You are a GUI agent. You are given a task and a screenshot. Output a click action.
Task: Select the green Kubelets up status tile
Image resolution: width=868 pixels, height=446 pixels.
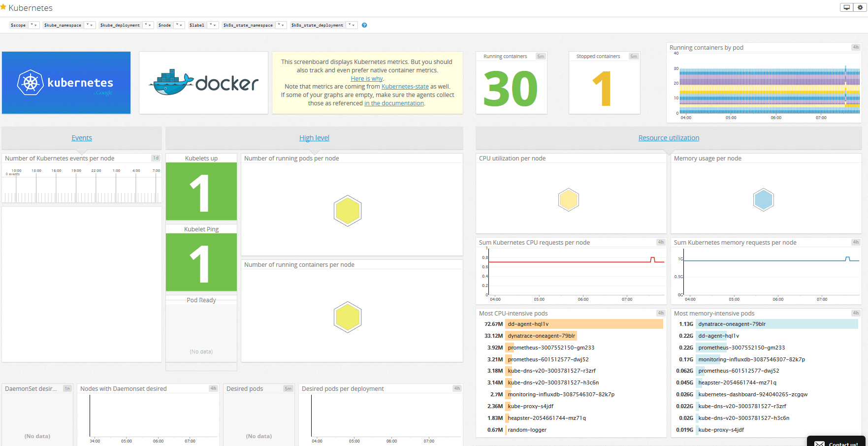click(201, 192)
